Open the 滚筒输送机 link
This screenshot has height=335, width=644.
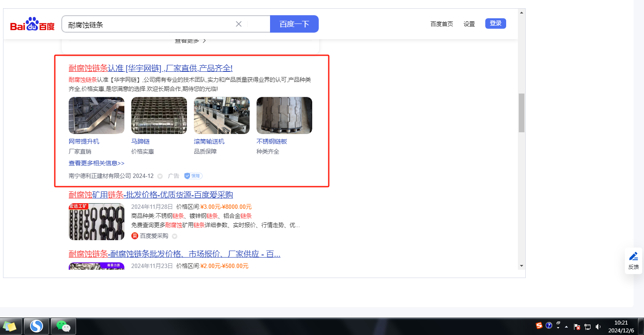(x=209, y=141)
